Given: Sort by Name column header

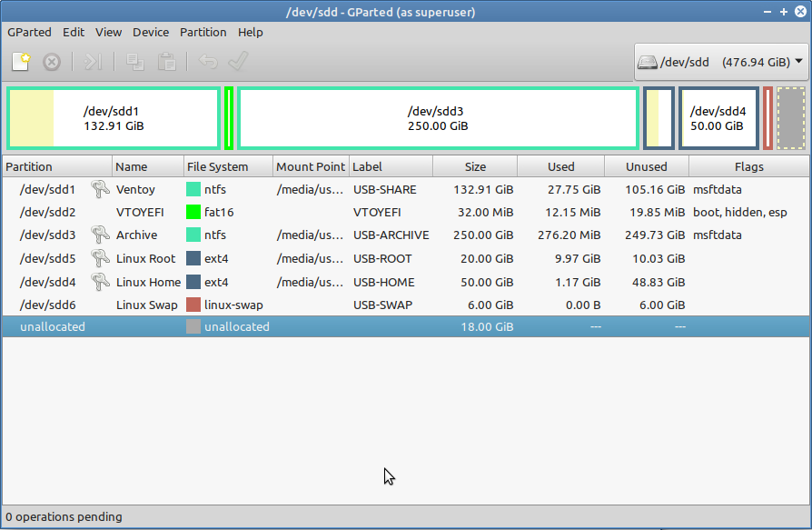Looking at the screenshot, I should coord(147,167).
